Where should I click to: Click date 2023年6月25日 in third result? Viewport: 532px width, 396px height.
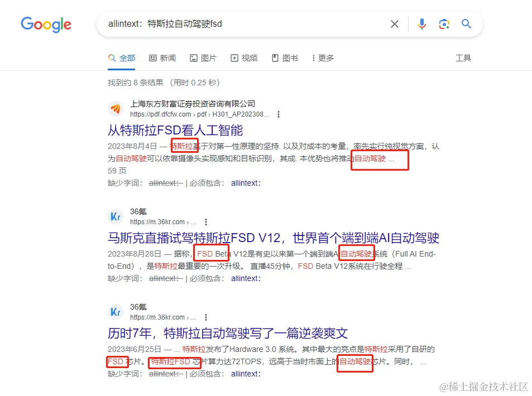135,349
